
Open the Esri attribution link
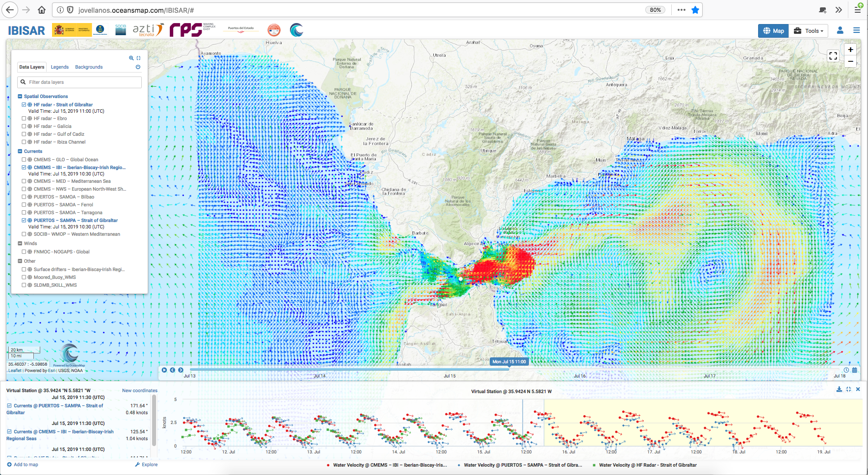coord(52,371)
